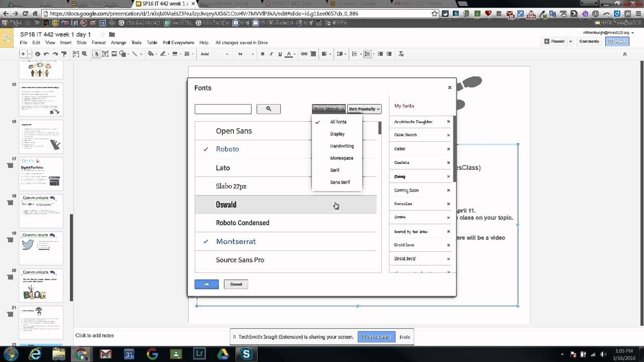Click the insert image toolbar icon

coord(114,54)
